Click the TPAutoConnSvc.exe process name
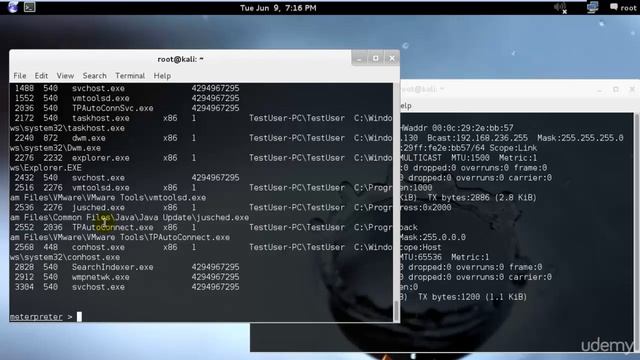 pyautogui.click(x=112, y=108)
